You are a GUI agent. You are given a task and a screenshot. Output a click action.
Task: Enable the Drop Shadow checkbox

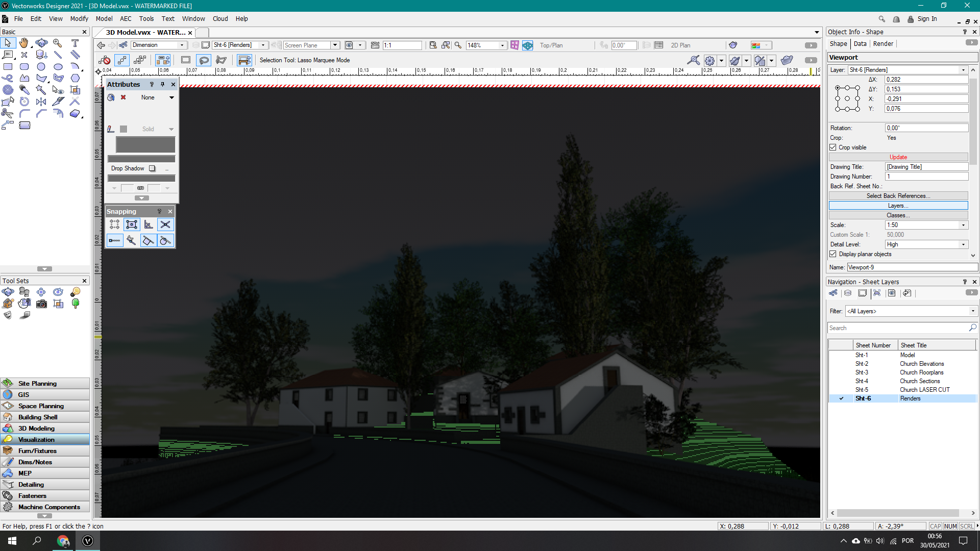tap(152, 168)
